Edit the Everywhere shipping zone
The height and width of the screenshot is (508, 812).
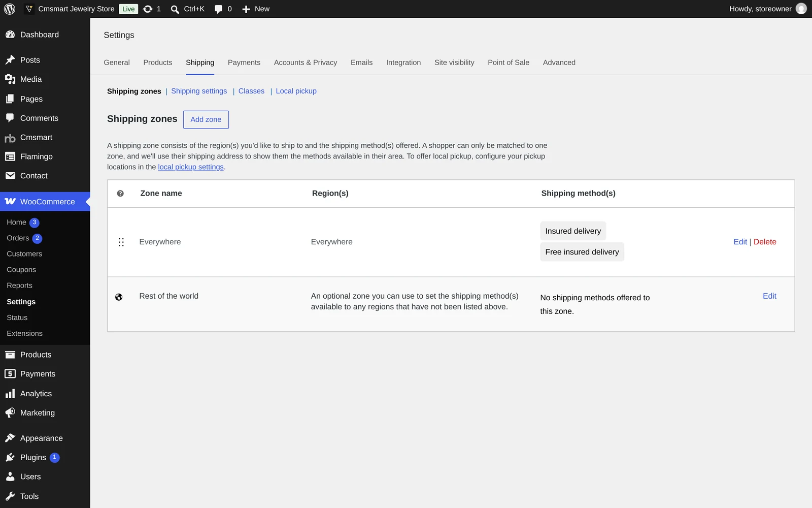[x=740, y=242]
